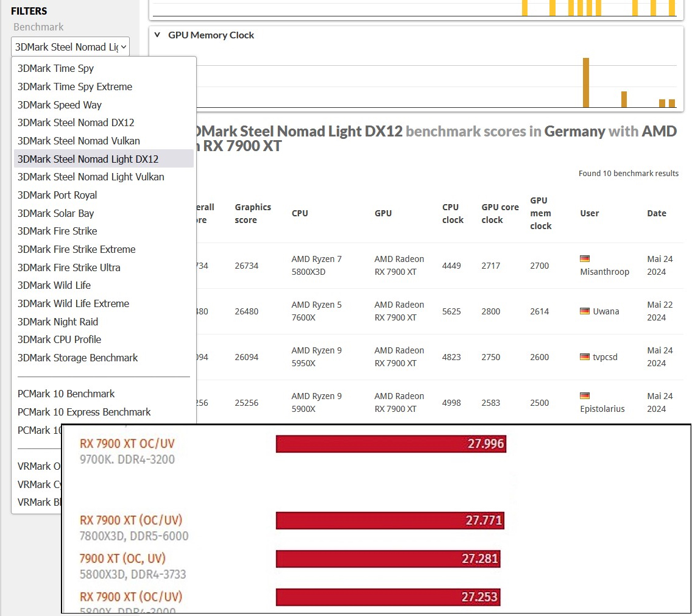Viewport: 692px width, 616px height.
Task: Choose 3DMark Fire Strike option
Action: point(57,231)
